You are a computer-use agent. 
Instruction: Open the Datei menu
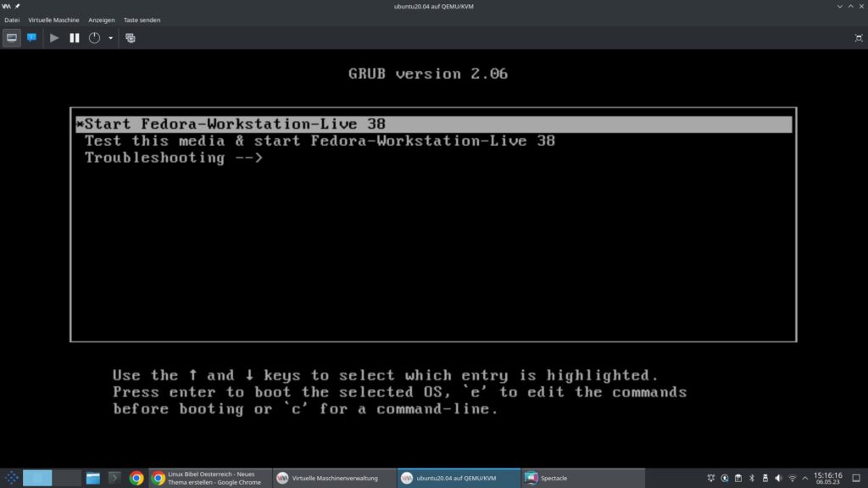12,20
